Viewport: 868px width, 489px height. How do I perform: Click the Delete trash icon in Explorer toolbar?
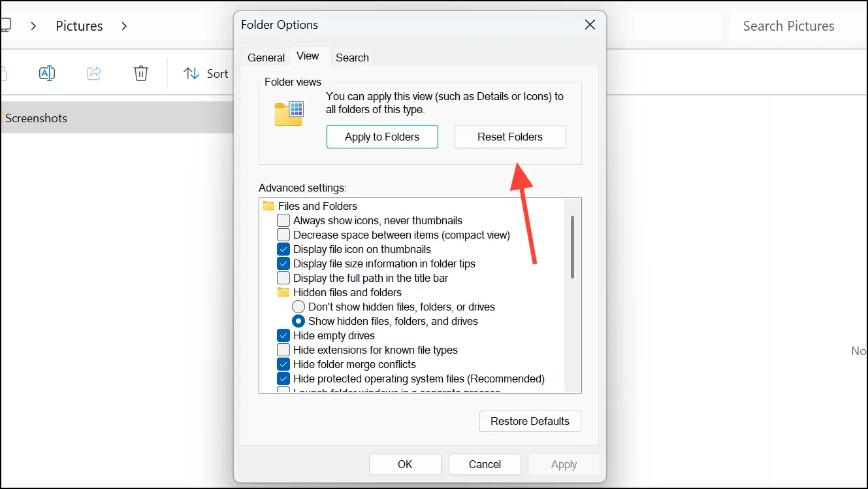pos(141,73)
